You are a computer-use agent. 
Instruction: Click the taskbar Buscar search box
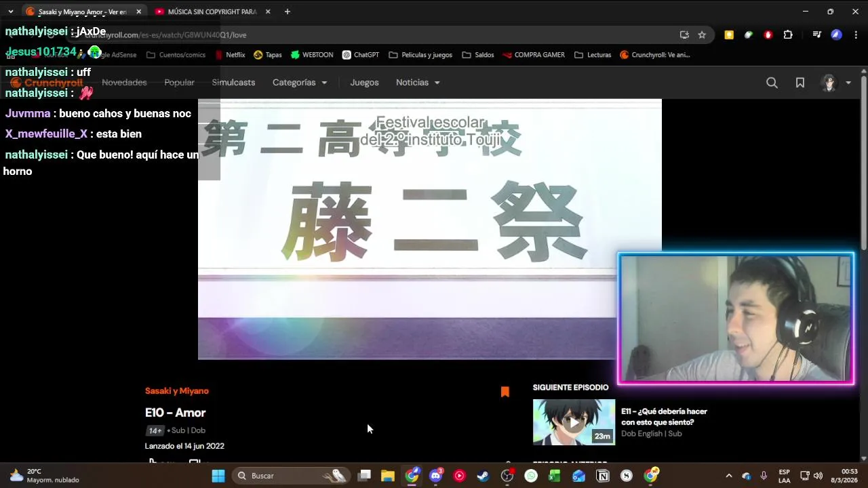pyautogui.click(x=292, y=476)
